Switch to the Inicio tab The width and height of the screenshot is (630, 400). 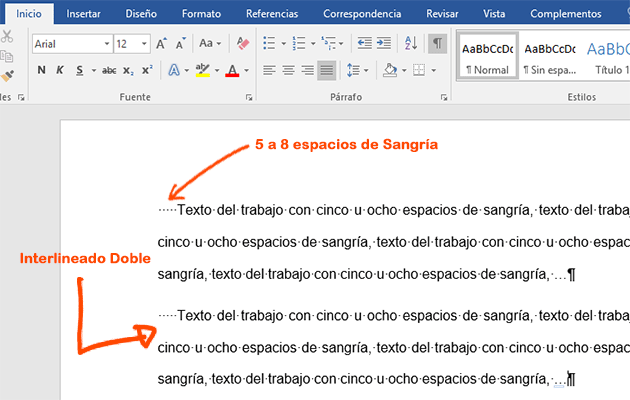[29, 14]
